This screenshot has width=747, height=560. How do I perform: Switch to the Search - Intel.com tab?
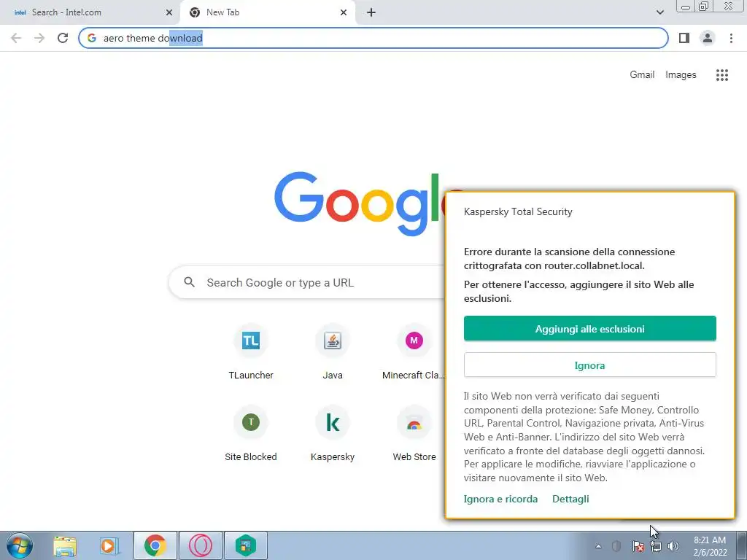point(89,12)
